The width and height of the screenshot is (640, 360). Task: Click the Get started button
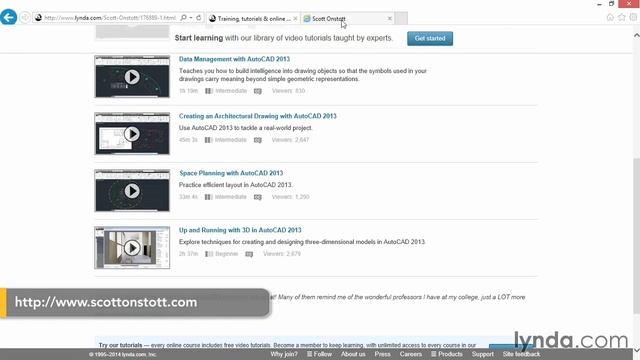pos(430,38)
